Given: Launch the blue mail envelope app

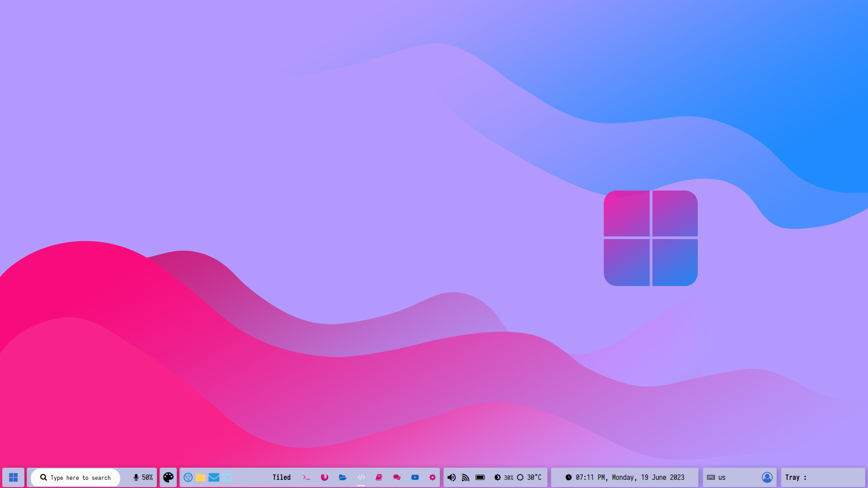Looking at the screenshot, I should click(214, 478).
